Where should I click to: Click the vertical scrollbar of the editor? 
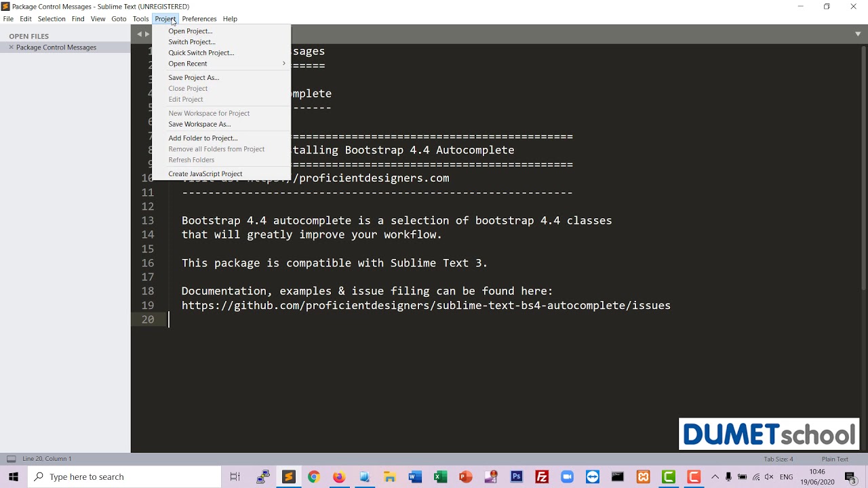click(x=864, y=169)
